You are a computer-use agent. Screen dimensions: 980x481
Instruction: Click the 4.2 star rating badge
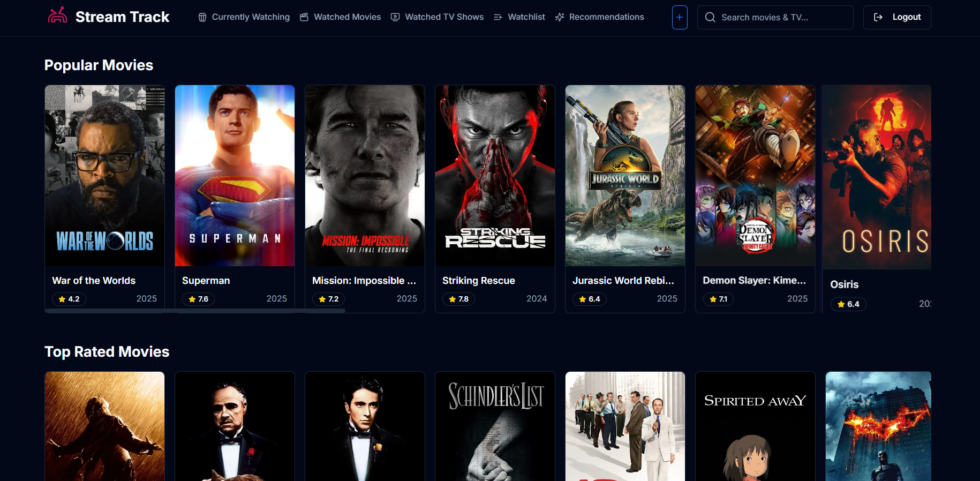pos(69,299)
